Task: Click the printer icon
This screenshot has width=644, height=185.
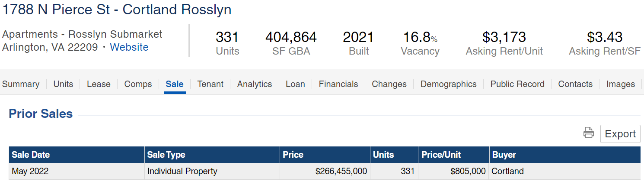Action: coord(588,133)
